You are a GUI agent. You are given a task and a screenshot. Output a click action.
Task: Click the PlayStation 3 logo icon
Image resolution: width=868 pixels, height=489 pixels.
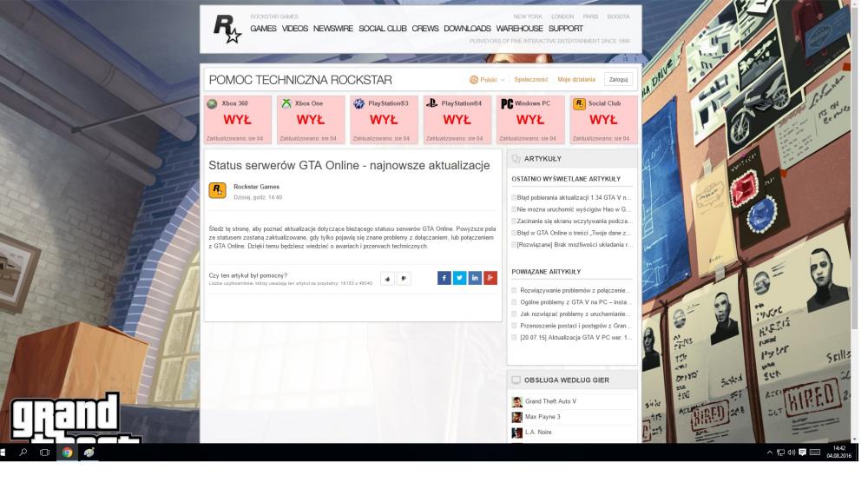point(359,103)
